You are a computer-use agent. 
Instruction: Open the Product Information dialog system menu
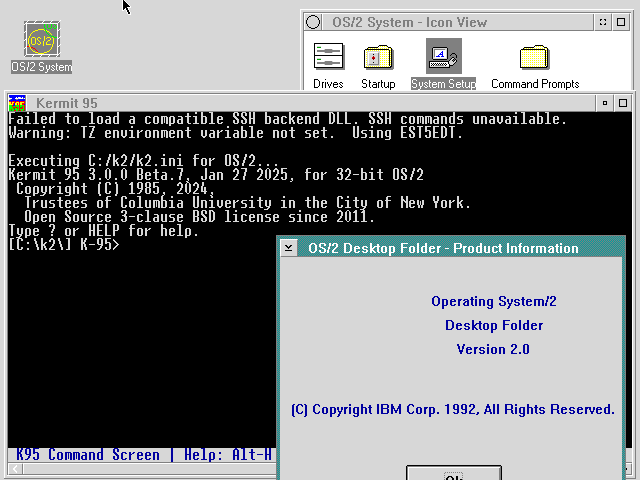point(288,248)
